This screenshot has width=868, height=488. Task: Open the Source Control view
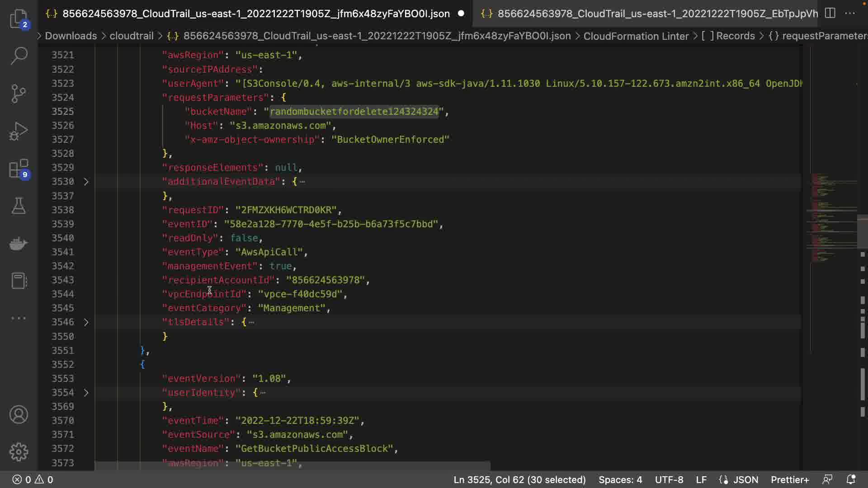(19, 94)
